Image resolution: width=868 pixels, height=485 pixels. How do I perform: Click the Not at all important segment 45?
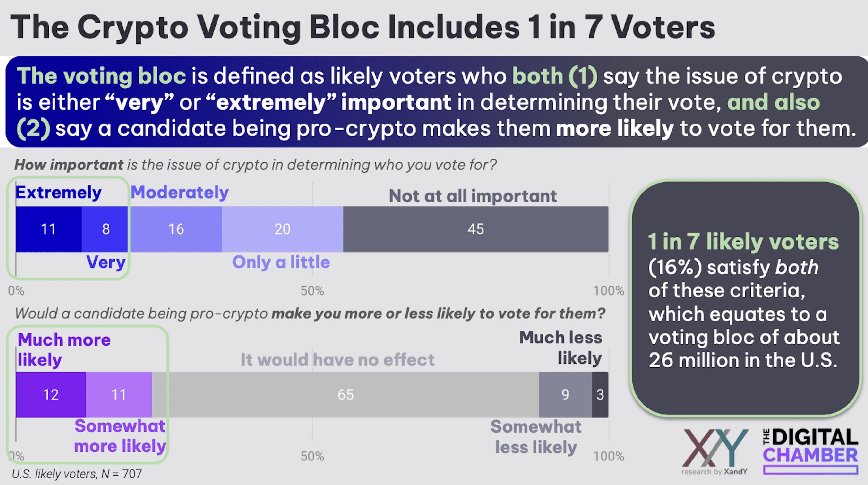coord(476,229)
